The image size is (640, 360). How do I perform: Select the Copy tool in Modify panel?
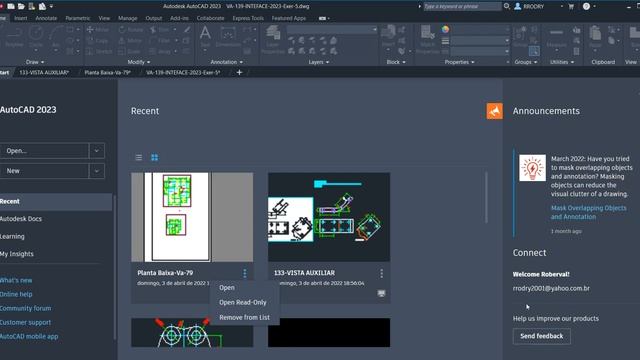(x=98, y=41)
